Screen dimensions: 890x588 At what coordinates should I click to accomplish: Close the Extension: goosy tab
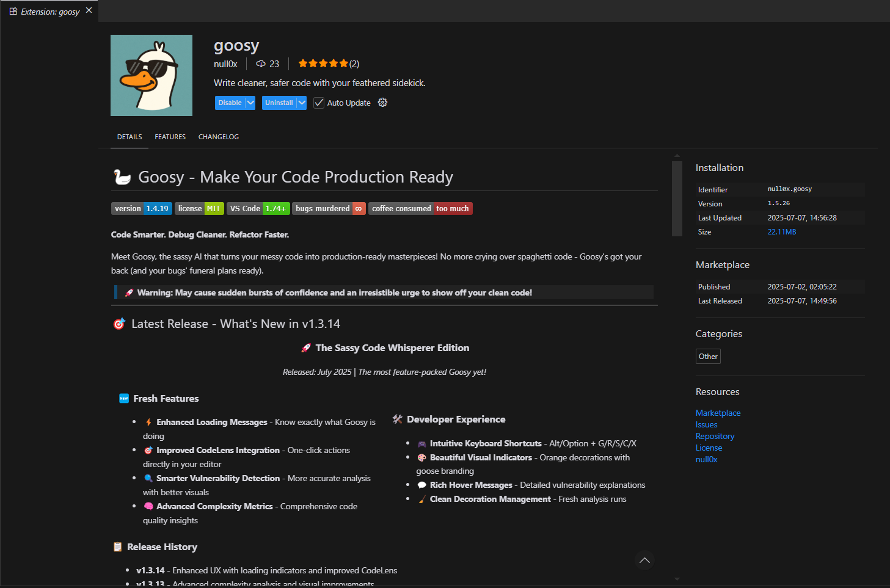pyautogui.click(x=89, y=10)
